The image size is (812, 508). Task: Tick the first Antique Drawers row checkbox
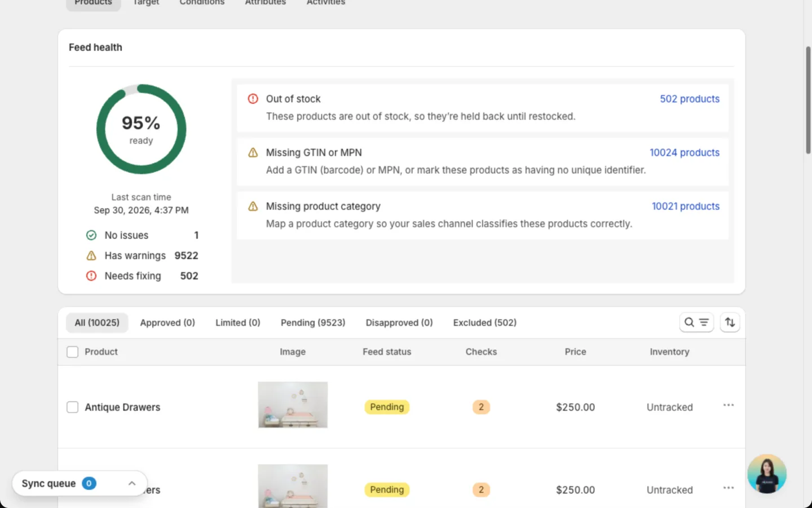pyautogui.click(x=73, y=408)
